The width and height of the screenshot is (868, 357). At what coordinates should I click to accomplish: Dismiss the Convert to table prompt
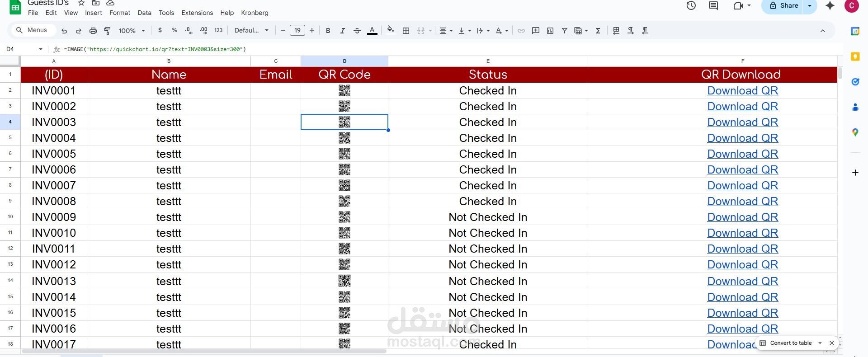(832, 343)
